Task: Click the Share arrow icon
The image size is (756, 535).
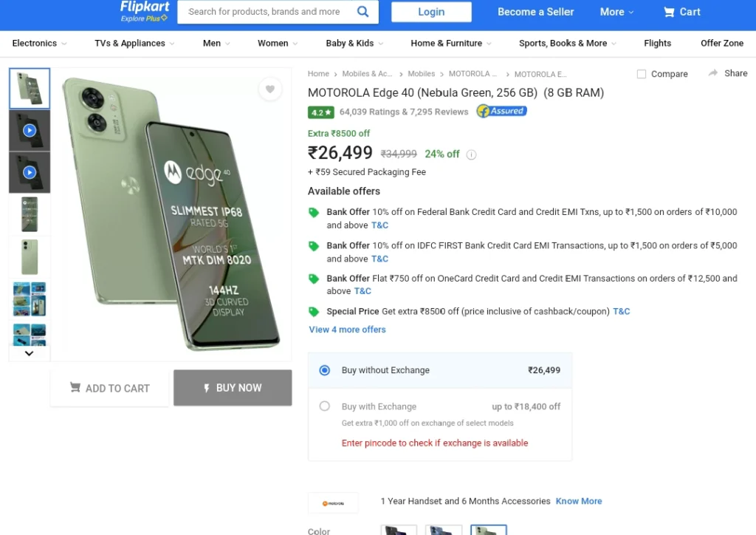Action: (712, 73)
